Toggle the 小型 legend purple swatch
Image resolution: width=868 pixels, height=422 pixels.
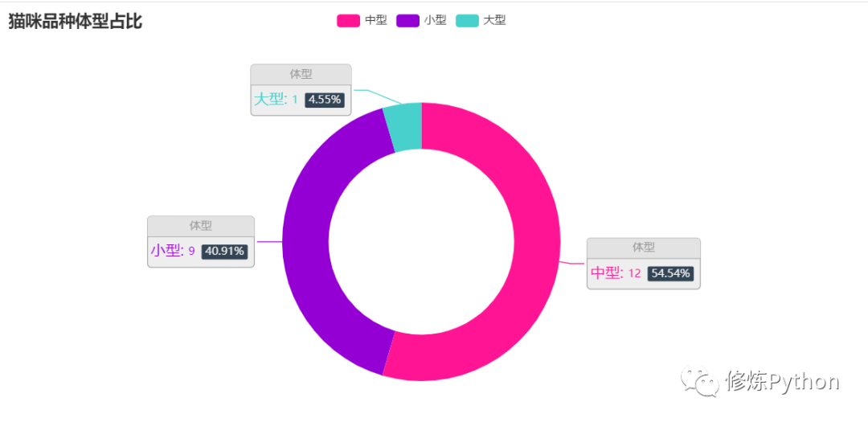pyautogui.click(x=408, y=20)
